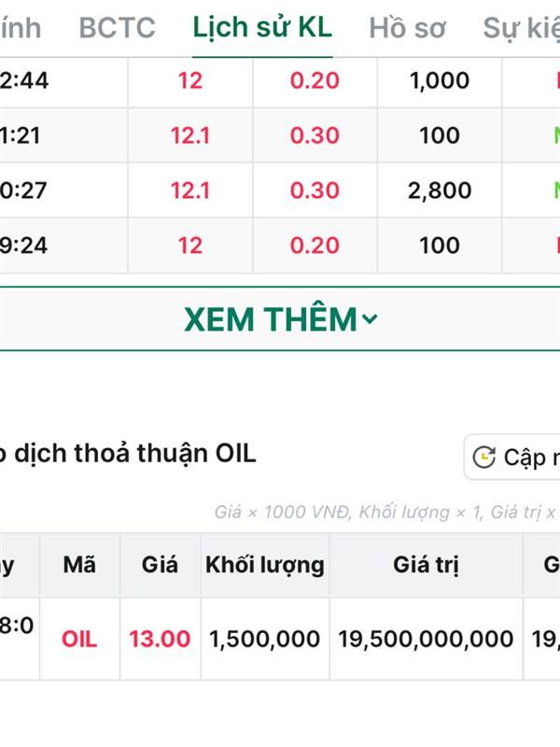Click the Giao dịch thoả thuận OIL heading
The image size is (560, 747).
click(x=127, y=454)
